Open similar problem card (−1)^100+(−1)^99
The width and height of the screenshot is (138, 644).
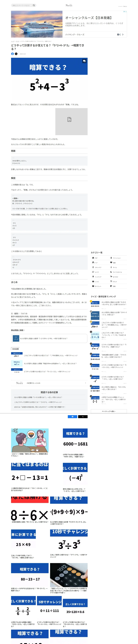point(49,339)
